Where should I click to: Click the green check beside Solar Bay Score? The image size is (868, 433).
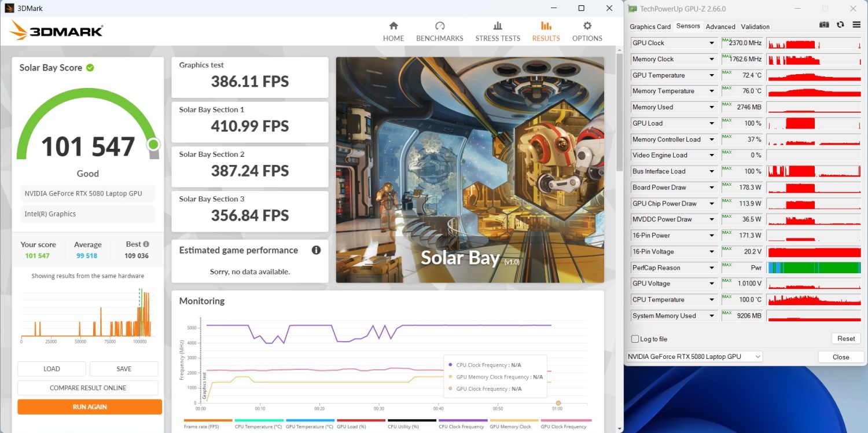(x=90, y=68)
